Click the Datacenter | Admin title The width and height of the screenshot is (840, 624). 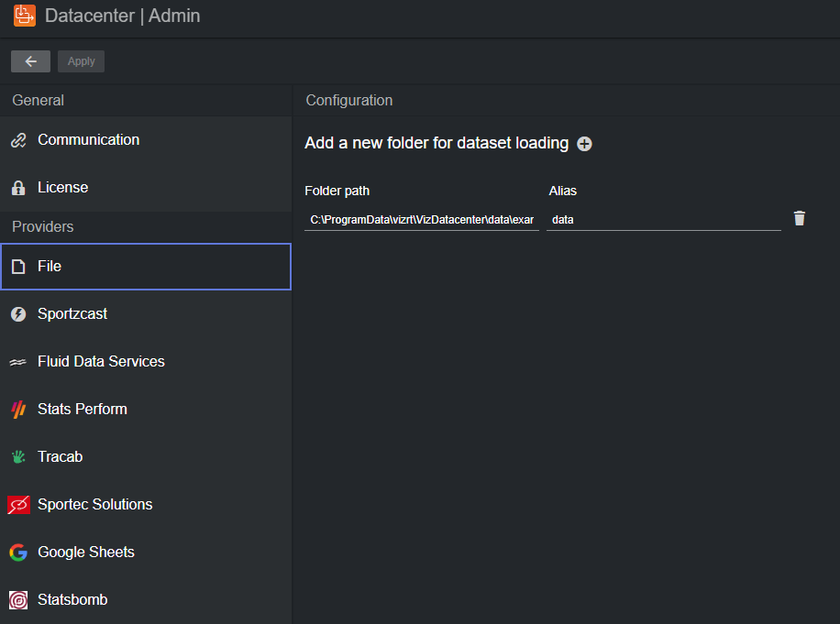[123, 16]
